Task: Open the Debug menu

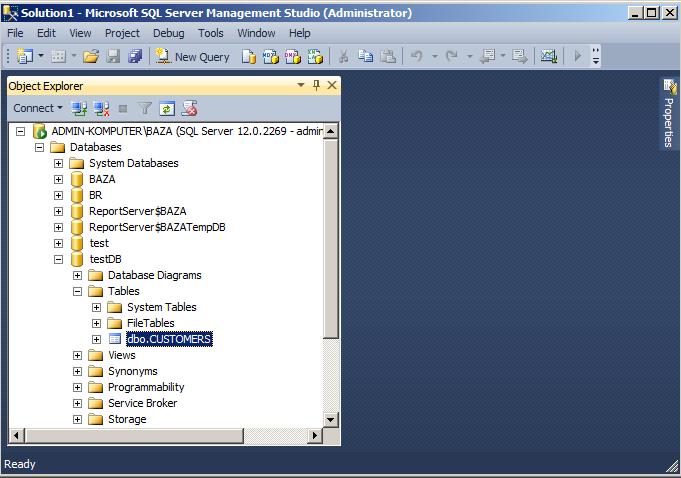Action: pyautogui.click(x=169, y=33)
